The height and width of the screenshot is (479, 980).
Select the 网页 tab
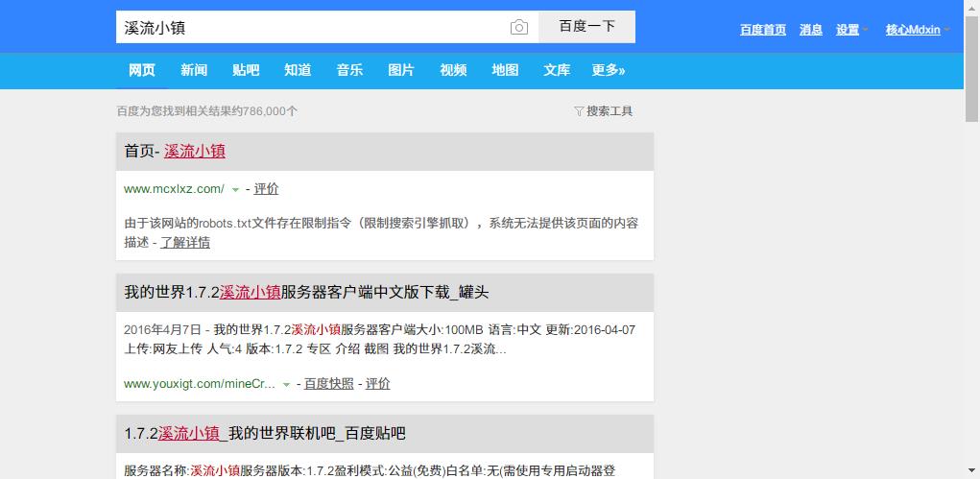tap(142, 71)
